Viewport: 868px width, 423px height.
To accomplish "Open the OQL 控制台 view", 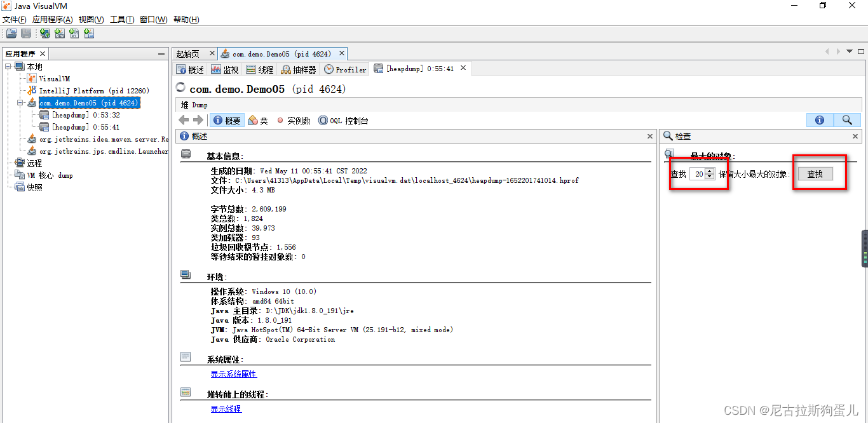I will (x=343, y=120).
